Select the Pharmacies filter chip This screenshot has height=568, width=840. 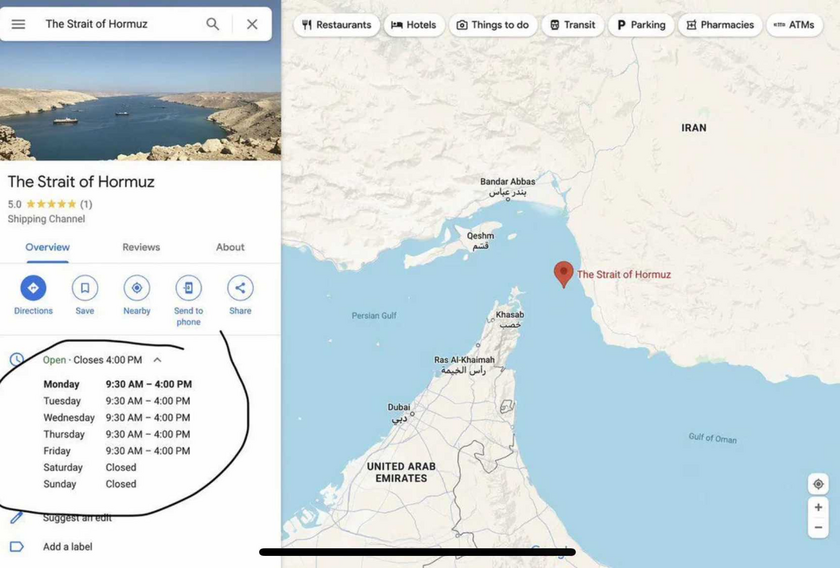pyautogui.click(x=720, y=25)
